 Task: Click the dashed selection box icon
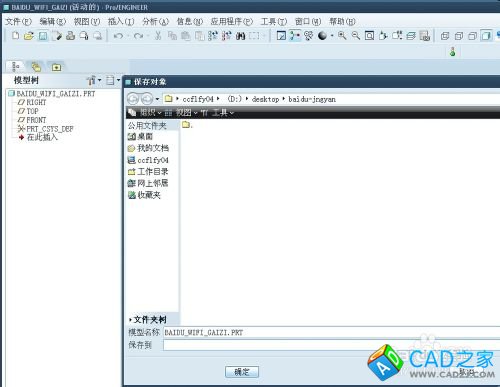(254, 35)
